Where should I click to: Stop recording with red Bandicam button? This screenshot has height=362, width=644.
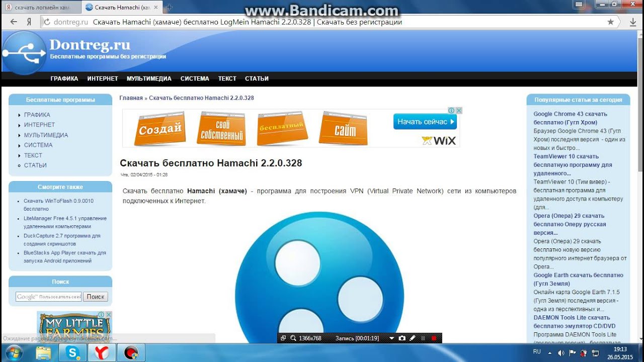click(434, 338)
